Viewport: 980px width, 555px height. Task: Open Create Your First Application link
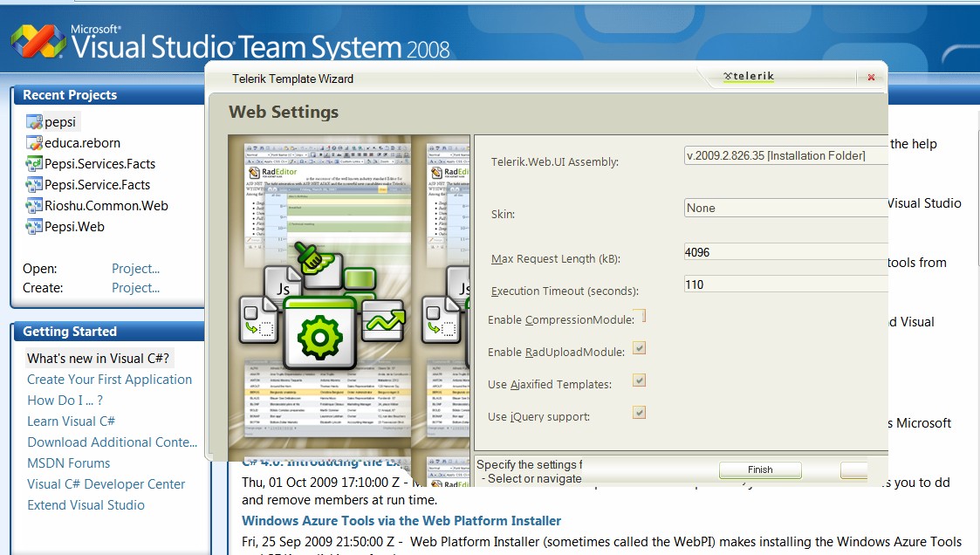tap(109, 380)
